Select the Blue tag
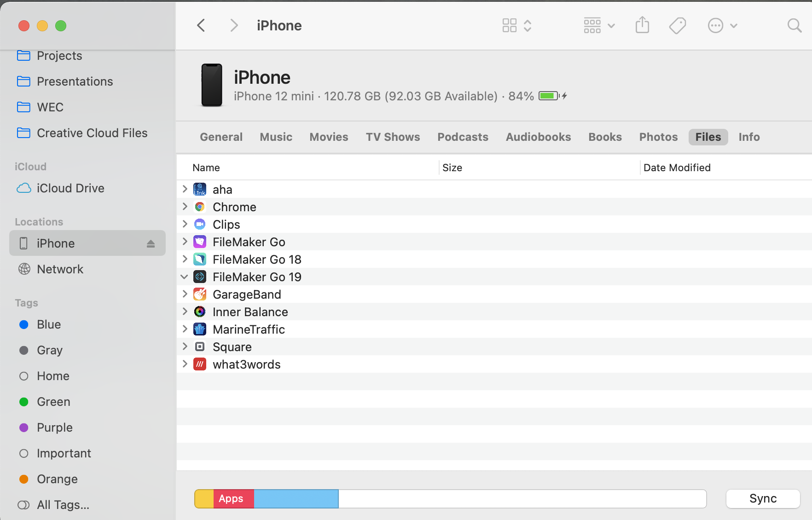812x520 pixels. (40, 324)
